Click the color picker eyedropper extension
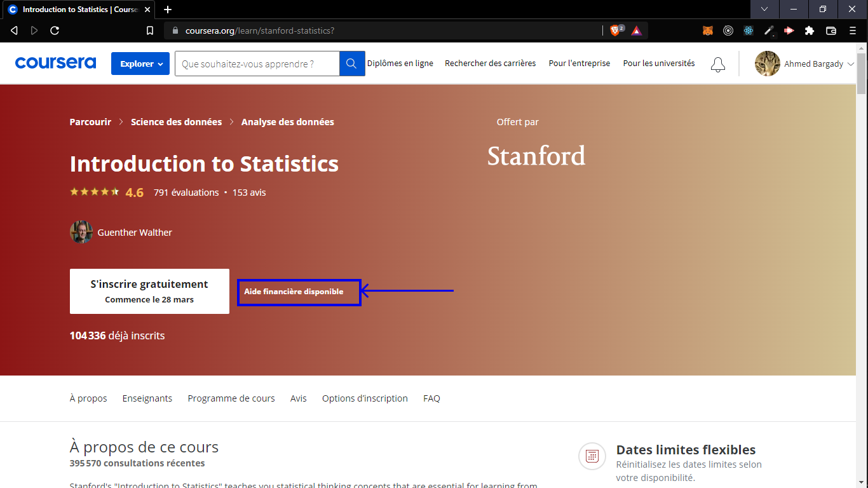Viewport: 868px width, 488px height. pyautogui.click(x=769, y=30)
